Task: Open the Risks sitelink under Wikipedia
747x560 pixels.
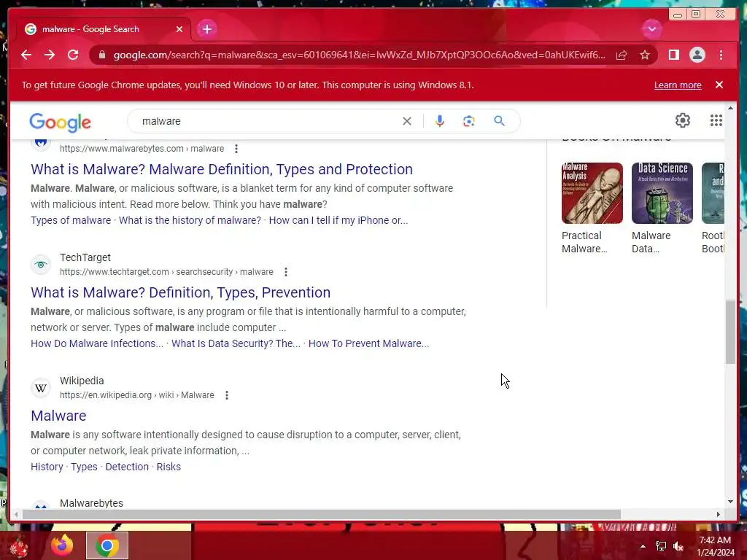Action: (169, 467)
